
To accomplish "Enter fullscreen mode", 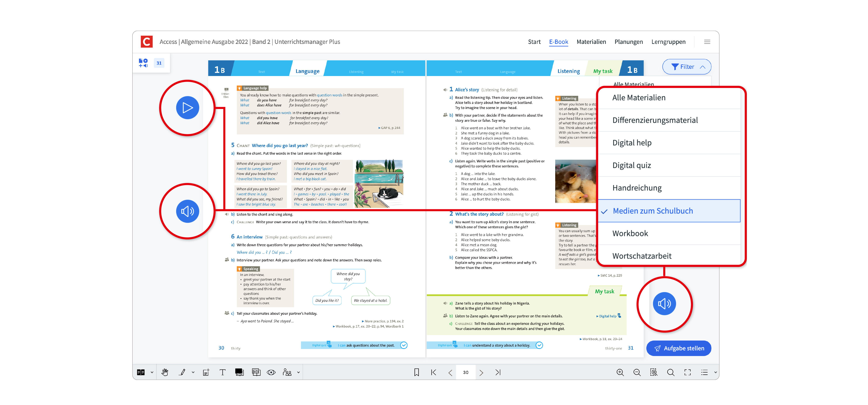I will [687, 372].
